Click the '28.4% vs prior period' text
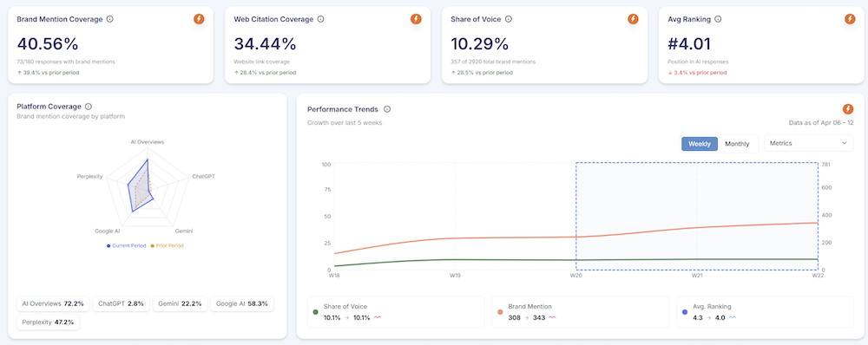The height and width of the screenshot is (345, 868). (268, 73)
